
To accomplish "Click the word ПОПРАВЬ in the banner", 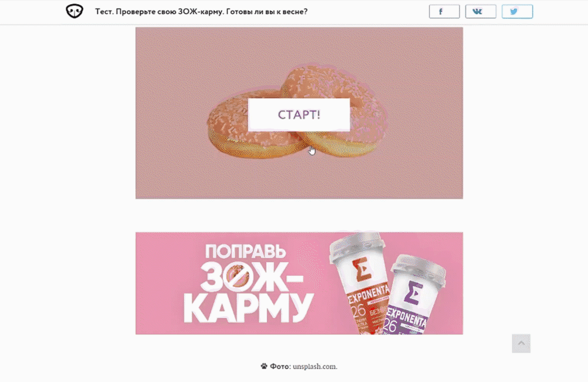I will tap(245, 252).
